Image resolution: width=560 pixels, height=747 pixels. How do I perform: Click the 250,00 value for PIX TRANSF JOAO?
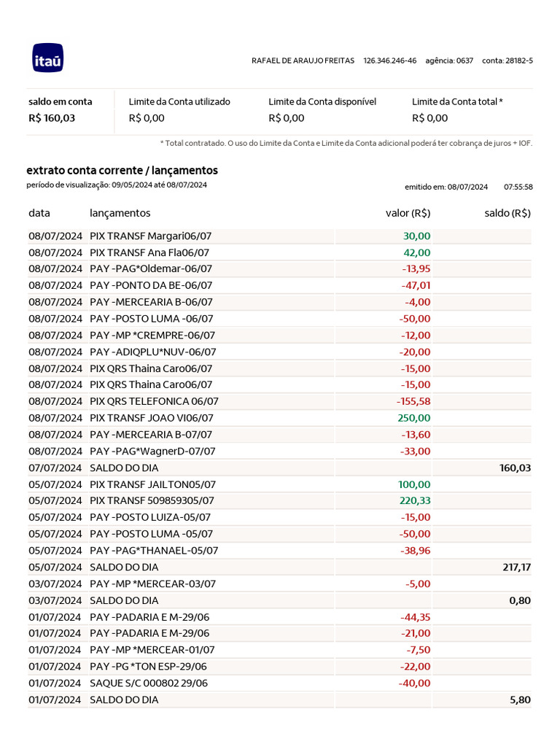[x=413, y=418]
